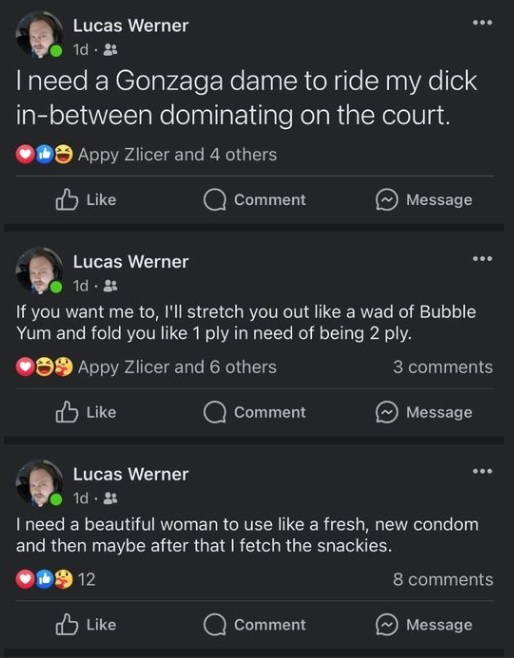Image resolution: width=514 pixels, height=658 pixels.
Task: Click the friends audience icon on third post
Action: (x=110, y=498)
